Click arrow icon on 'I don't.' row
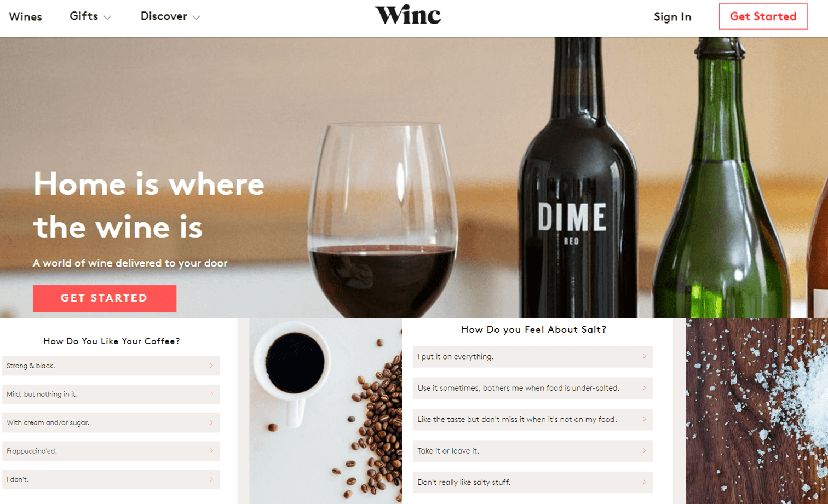Screen dimensions: 828x504 (211, 479)
